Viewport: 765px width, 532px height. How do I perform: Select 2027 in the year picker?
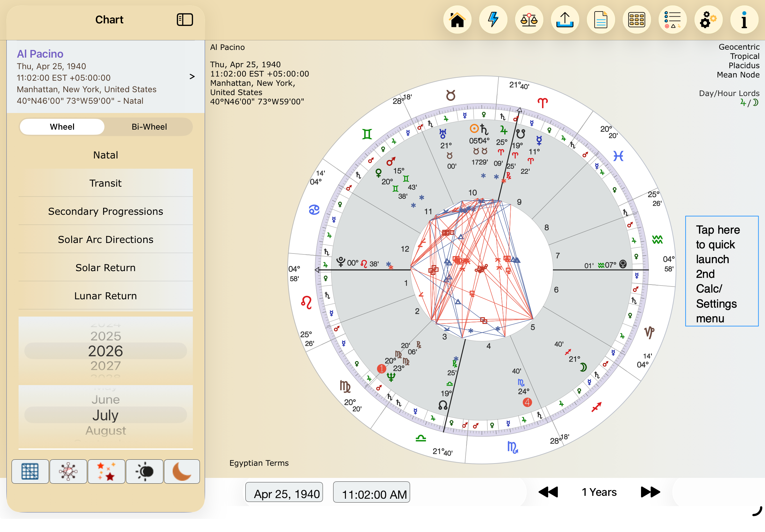click(x=106, y=366)
